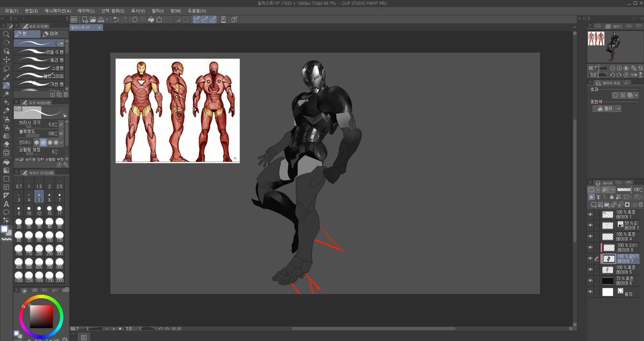This screenshot has width=644, height=341.
Task: Click the Save icon in command bar
Action: [100, 19]
